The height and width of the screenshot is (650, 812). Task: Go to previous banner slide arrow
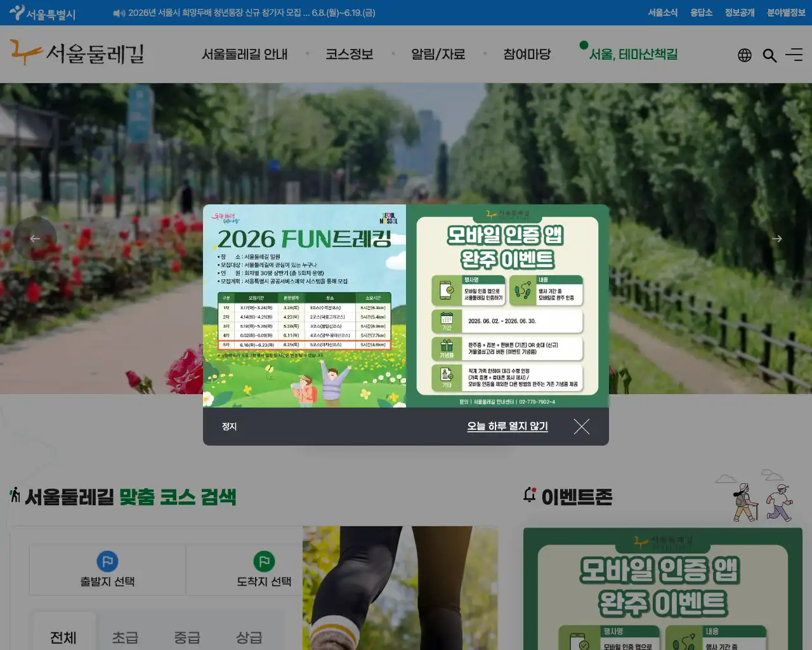(35, 238)
